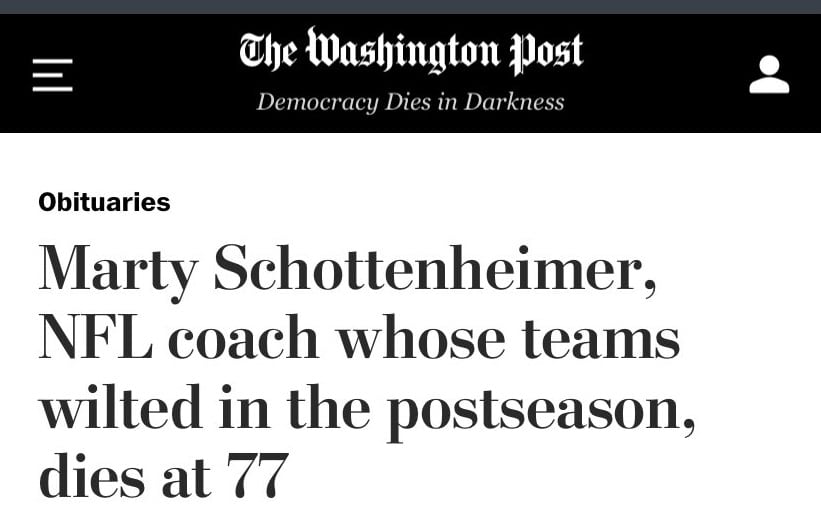This screenshot has width=821, height=525.
Task: Click the word 'coach' in the headline
Action: click(x=243, y=338)
